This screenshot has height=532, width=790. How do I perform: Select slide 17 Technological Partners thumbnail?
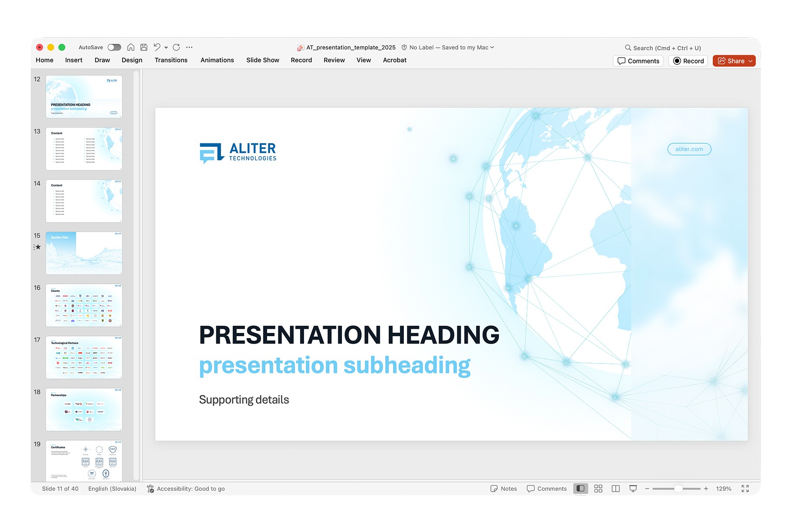point(84,357)
